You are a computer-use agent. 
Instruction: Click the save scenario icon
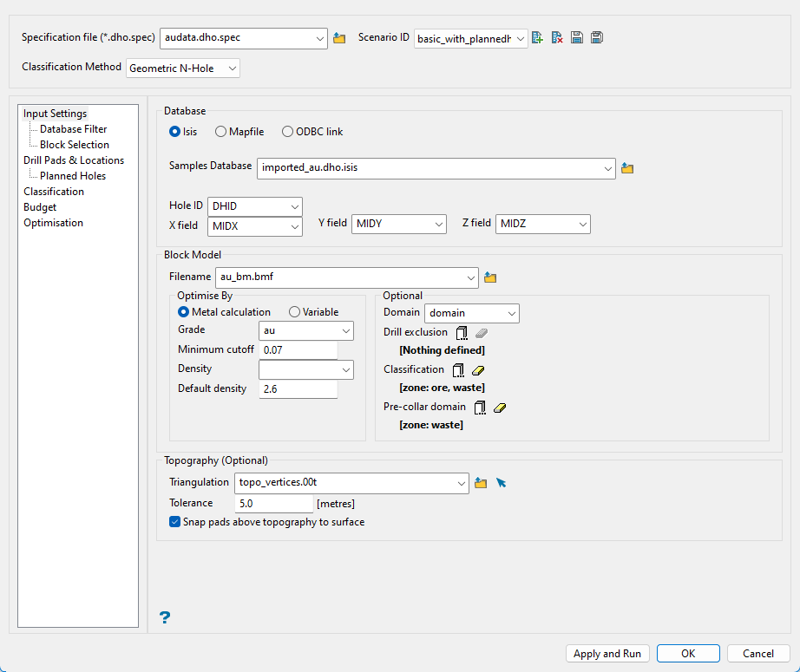577,37
